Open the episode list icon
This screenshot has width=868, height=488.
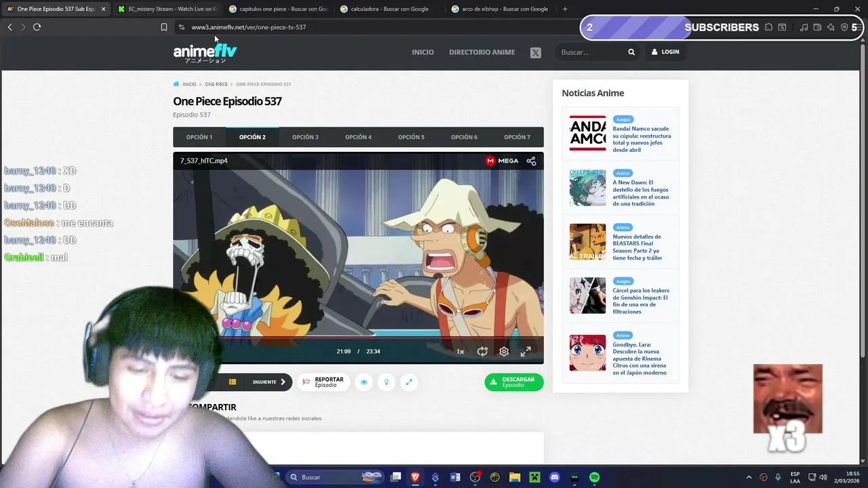point(233,382)
